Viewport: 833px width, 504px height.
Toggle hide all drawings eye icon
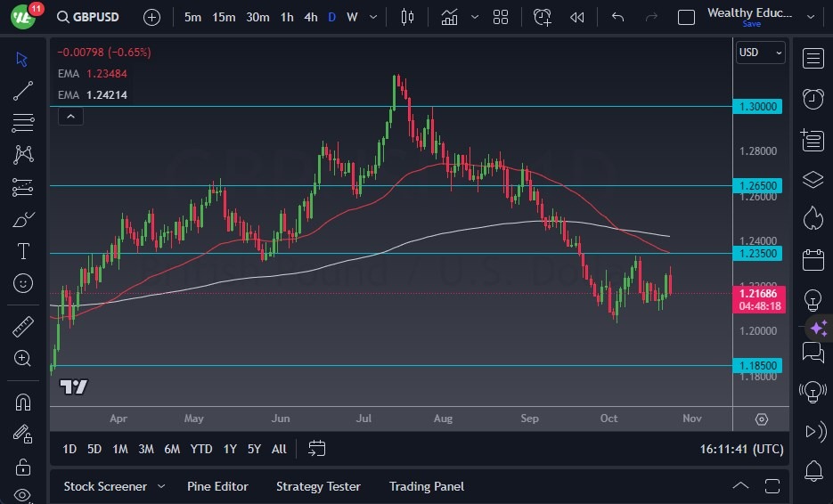tap(23, 495)
